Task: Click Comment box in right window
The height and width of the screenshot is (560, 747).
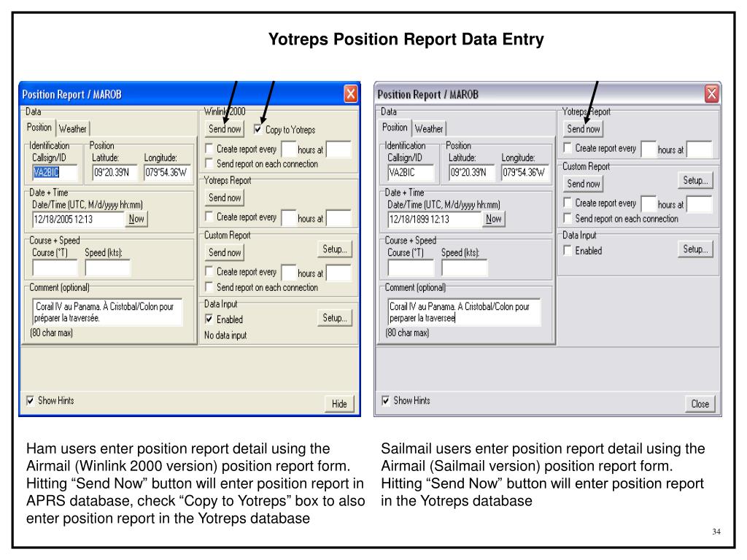Action: 464,312
